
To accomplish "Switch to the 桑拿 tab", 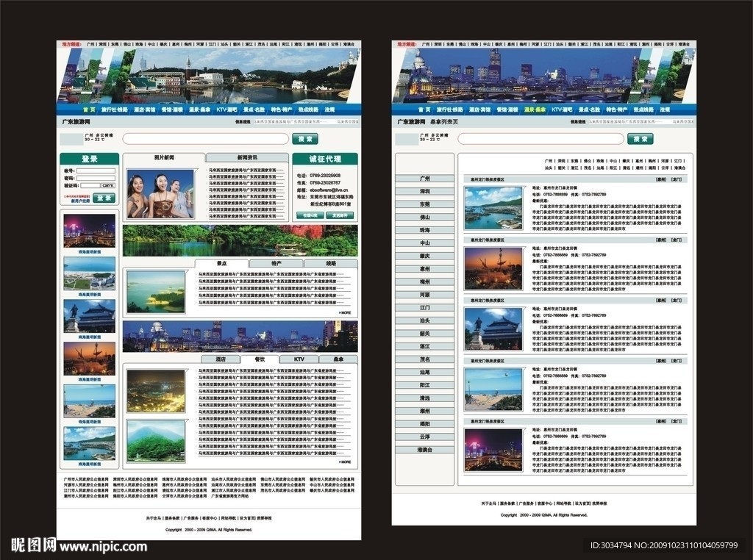I will [x=338, y=359].
